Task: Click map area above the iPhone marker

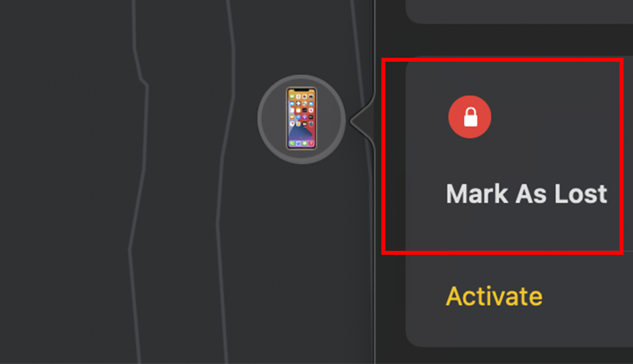Action: (301, 36)
